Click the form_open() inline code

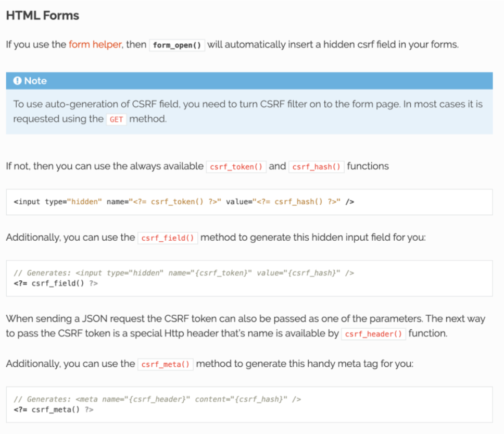pyautogui.click(x=177, y=45)
